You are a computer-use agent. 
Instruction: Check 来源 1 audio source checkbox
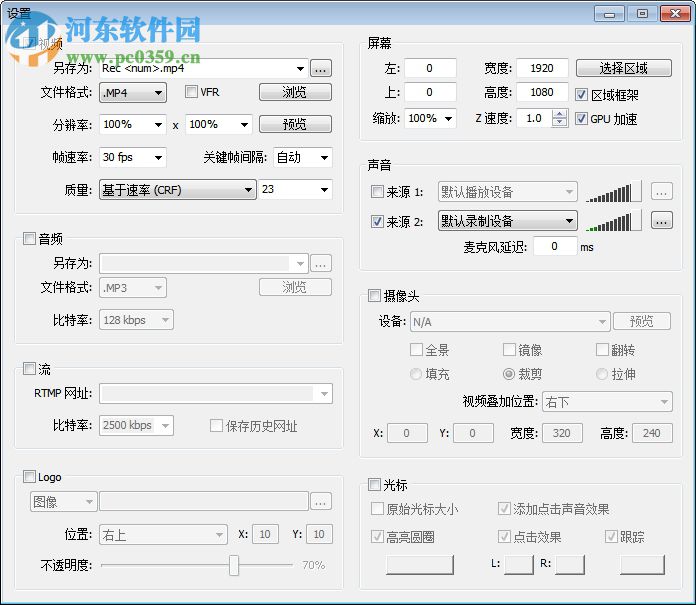[377, 192]
